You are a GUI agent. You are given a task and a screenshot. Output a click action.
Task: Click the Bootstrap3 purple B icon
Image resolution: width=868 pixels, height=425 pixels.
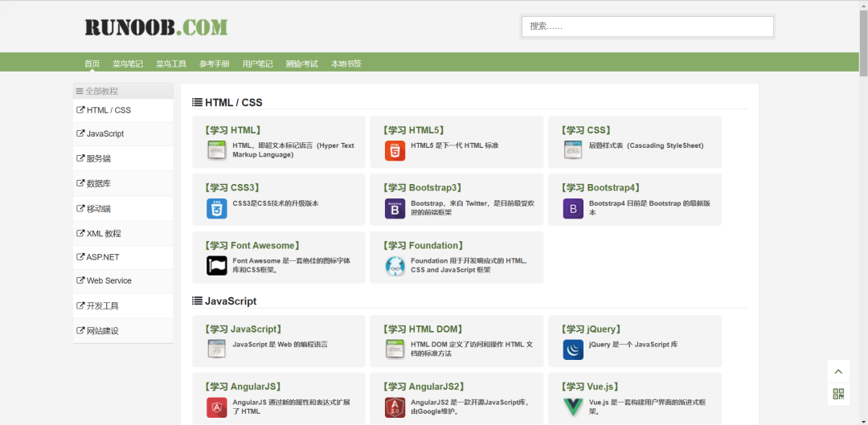coord(395,208)
